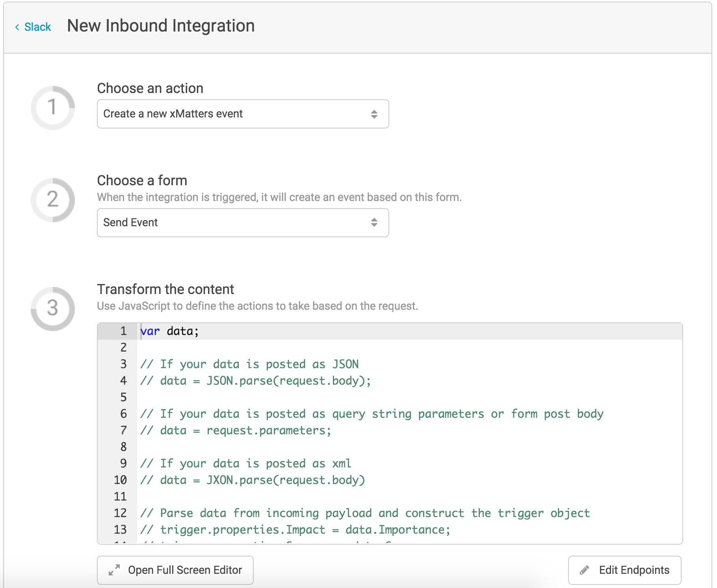The height and width of the screenshot is (588, 717).
Task: Open the Send Event form dropdown
Action: [x=243, y=223]
